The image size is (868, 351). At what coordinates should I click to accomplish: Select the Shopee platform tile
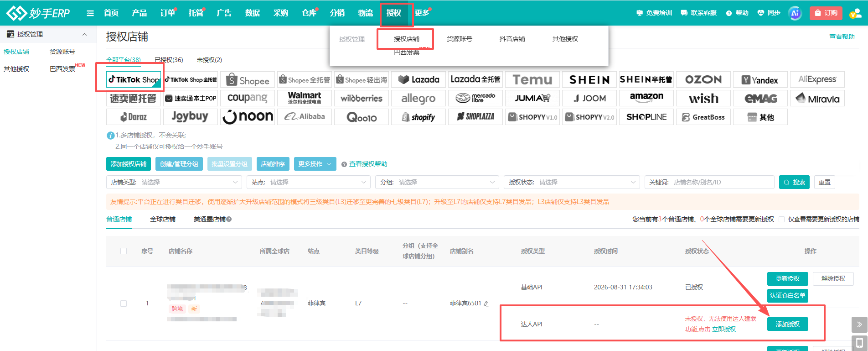coord(248,79)
